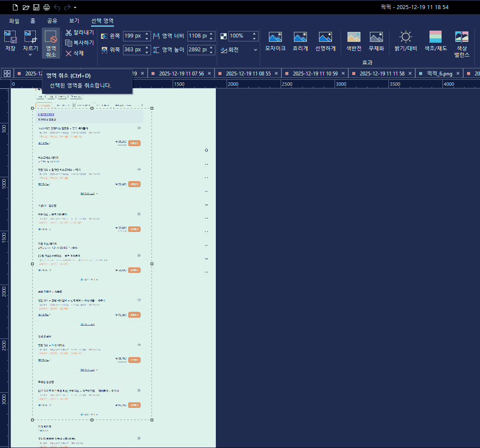Click the Open file folder icon
The image size is (480, 448).
click(26, 7)
